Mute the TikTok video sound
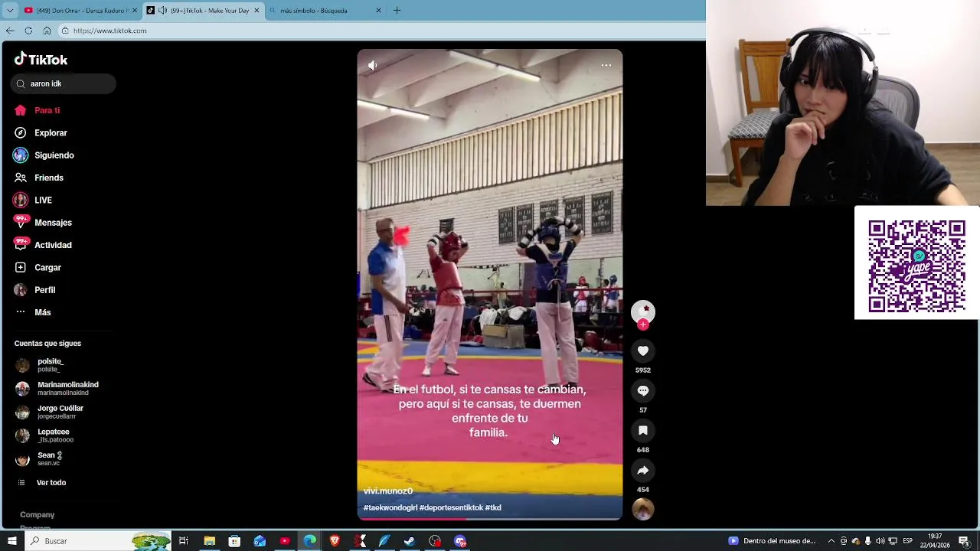The height and width of the screenshot is (551, 980). pyautogui.click(x=373, y=66)
